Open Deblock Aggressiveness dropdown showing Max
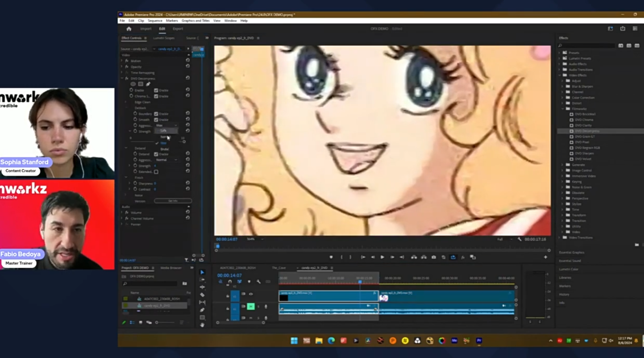Viewport: 644px width, 358px height. (x=167, y=126)
